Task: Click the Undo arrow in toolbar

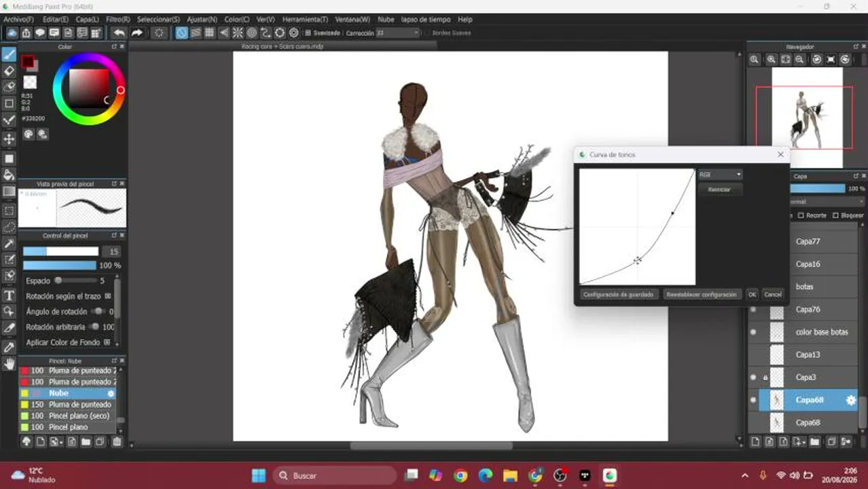Action: (x=119, y=33)
